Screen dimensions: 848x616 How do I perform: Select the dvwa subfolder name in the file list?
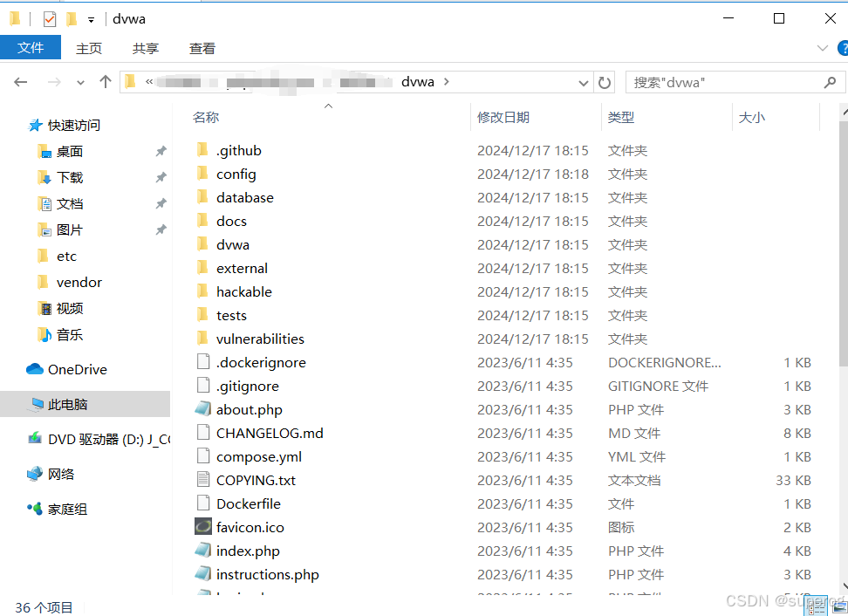[x=233, y=245]
